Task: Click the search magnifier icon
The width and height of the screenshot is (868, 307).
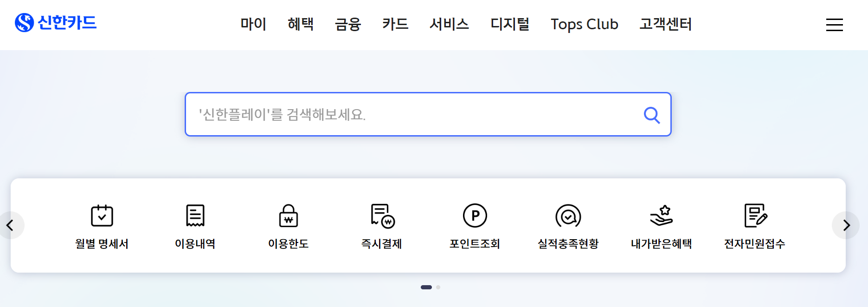Action: [x=652, y=115]
